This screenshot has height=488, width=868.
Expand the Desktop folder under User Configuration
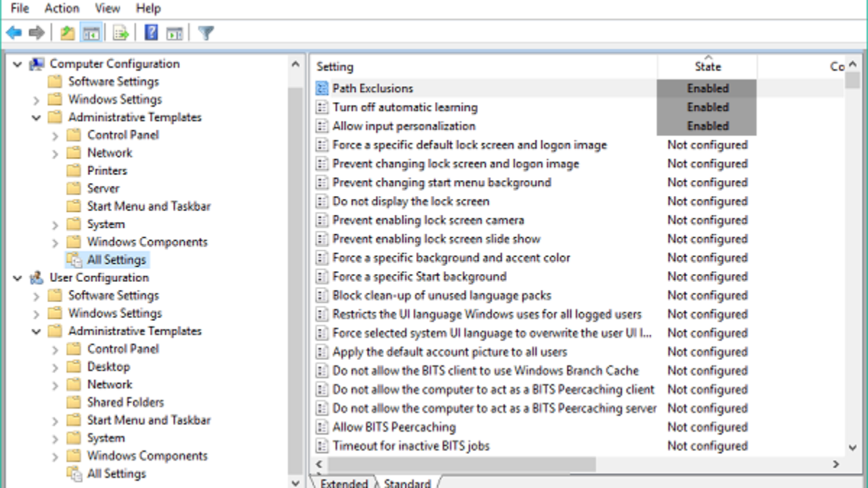coord(56,367)
